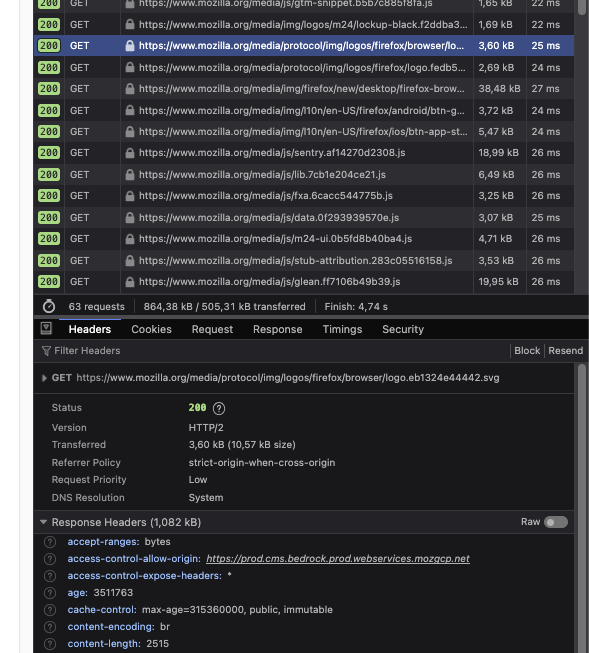This screenshot has width=589, height=653.
Task: Click lock icon on lib.7cb1e204ce21.js row
Action: [130, 174]
